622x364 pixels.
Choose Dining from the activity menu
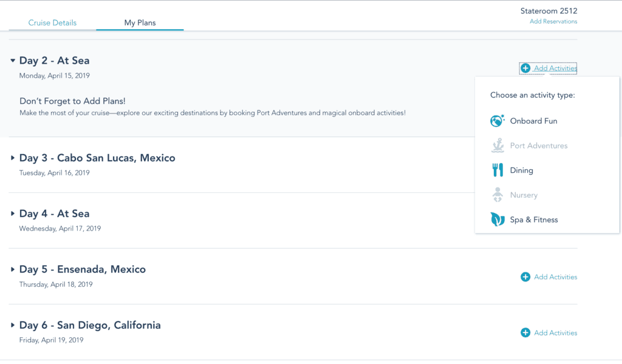click(522, 170)
